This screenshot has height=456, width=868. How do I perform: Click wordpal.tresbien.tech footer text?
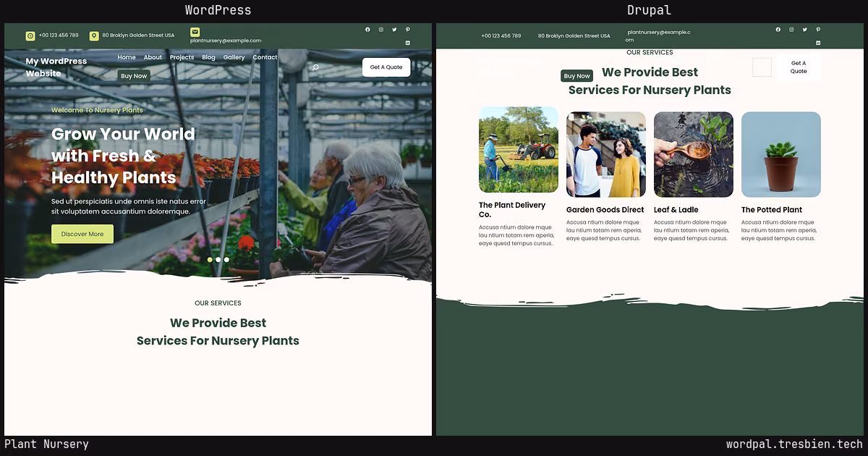coord(794,444)
